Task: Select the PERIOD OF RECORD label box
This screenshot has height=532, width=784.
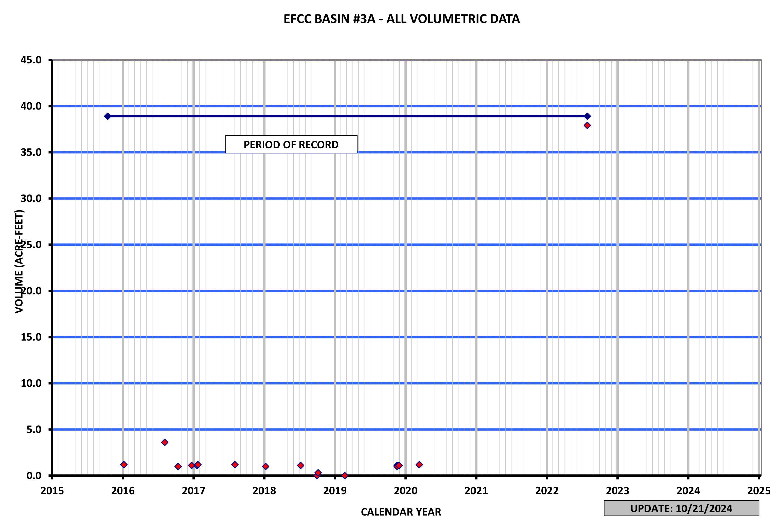Action: [x=291, y=144]
